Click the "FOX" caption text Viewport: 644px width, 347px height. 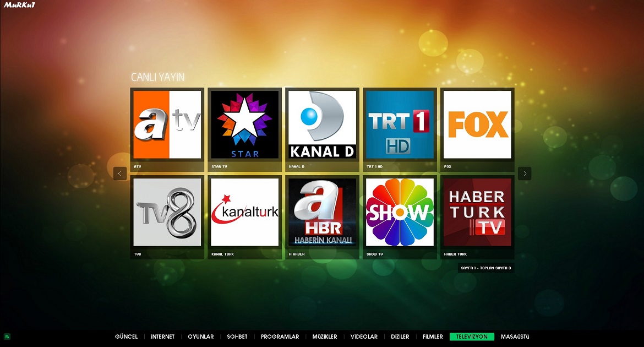(447, 166)
